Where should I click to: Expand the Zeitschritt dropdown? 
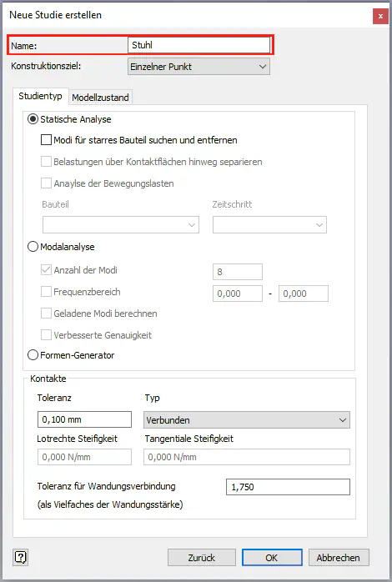(x=269, y=225)
